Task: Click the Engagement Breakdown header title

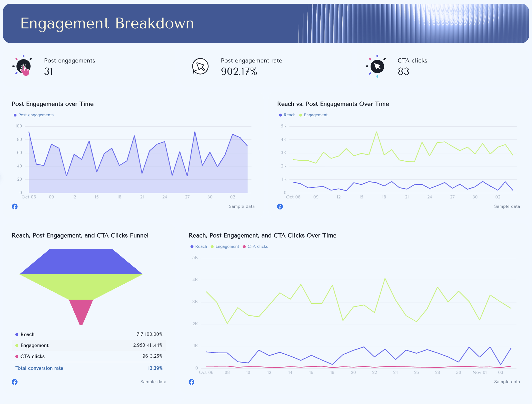Action: tap(107, 23)
